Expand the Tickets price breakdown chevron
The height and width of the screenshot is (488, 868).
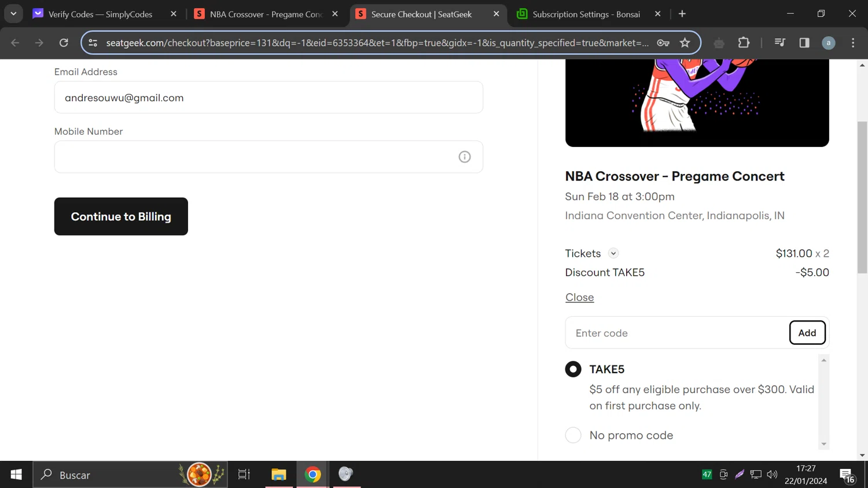coord(613,253)
